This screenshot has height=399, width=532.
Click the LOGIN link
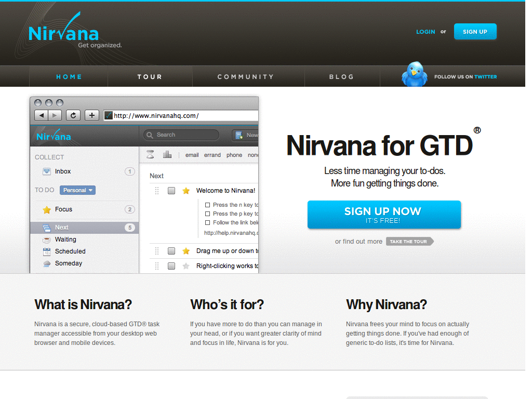tap(425, 32)
